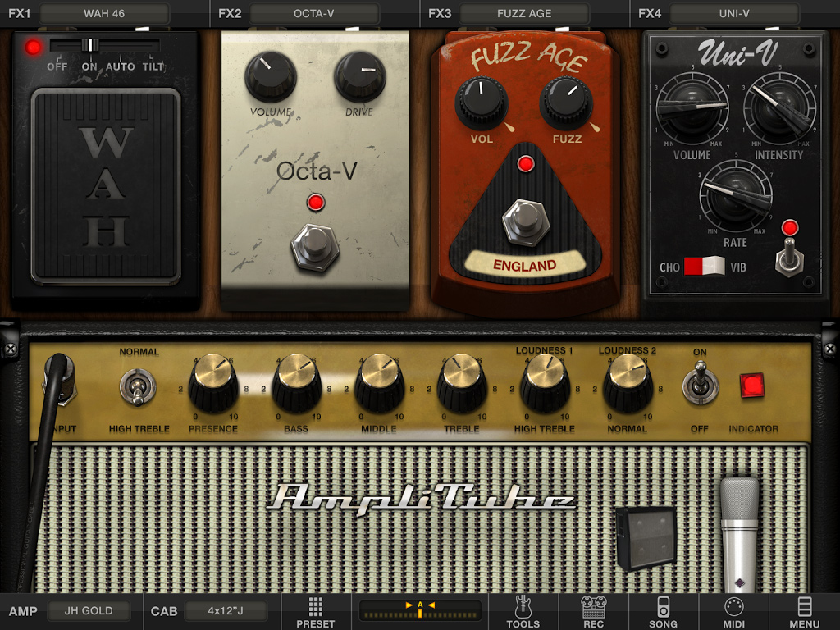
Task: Click the Uni-V RATE knob
Action: coord(736,196)
